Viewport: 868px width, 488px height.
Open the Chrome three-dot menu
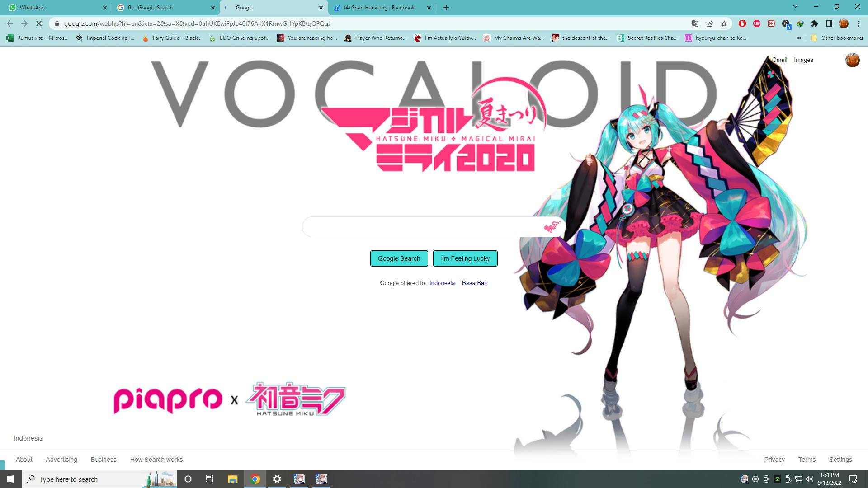tap(858, 23)
